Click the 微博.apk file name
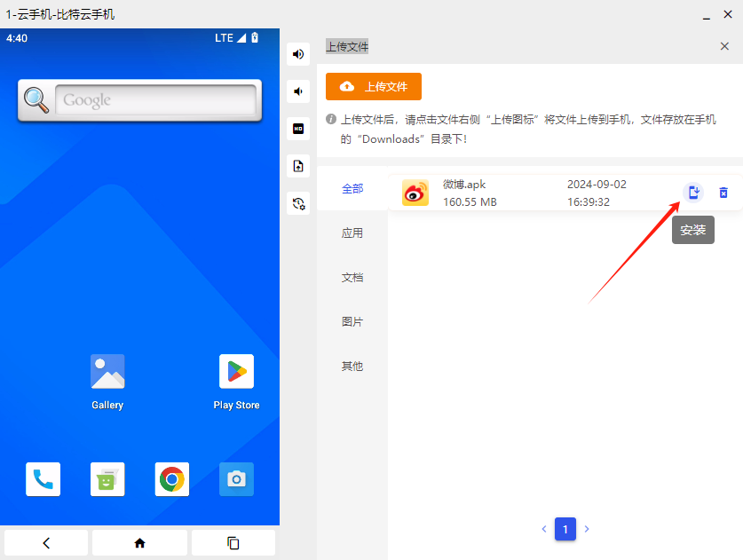The image size is (743, 560). coord(464,185)
